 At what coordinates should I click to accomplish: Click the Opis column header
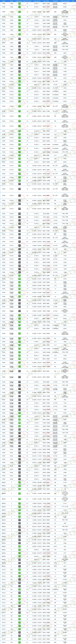[x=73, y=1]
